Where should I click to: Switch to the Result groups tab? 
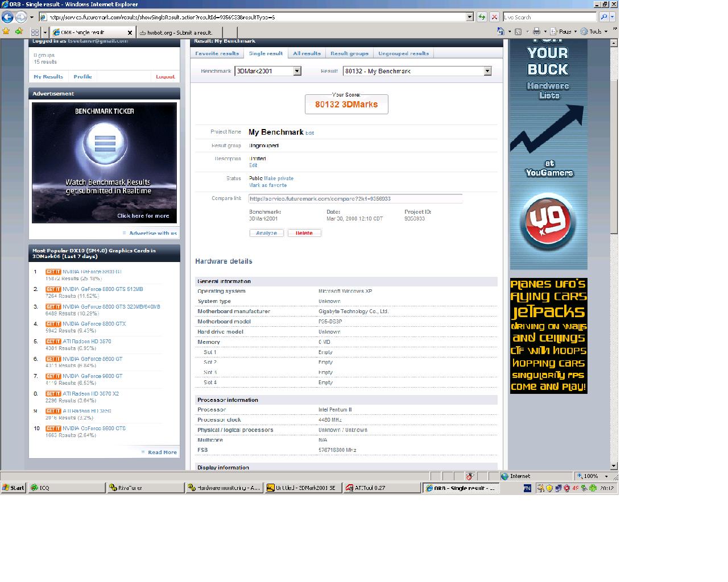349,53
